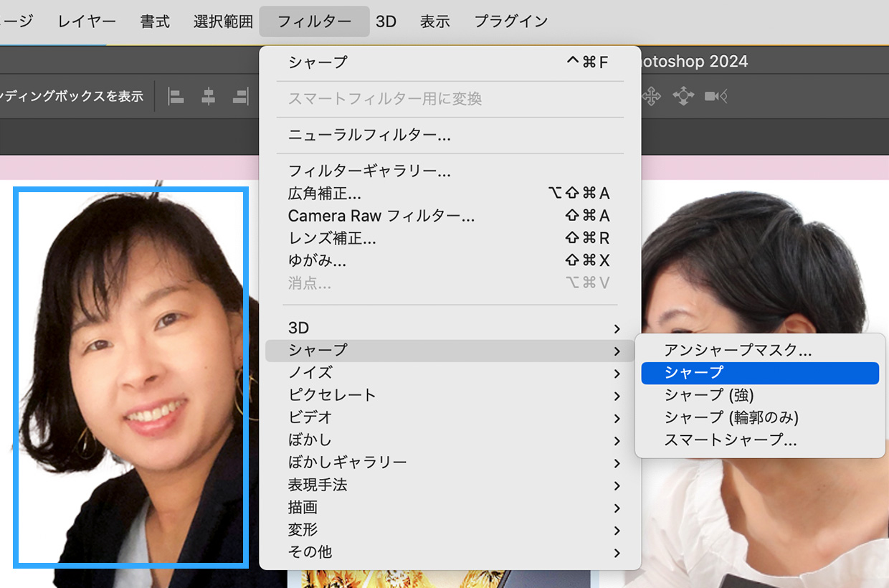Expand the 変形 submenu
The height and width of the screenshot is (588, 889).
450,530
